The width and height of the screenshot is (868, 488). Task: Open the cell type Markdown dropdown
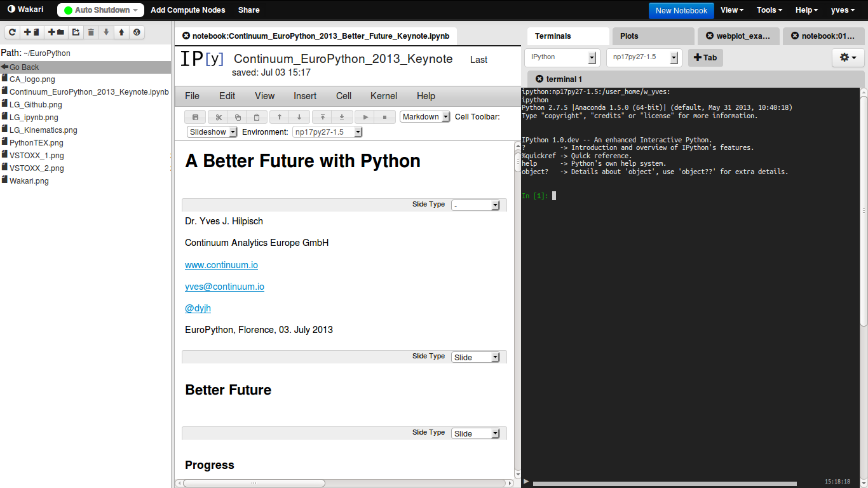[x=425, y=117]
